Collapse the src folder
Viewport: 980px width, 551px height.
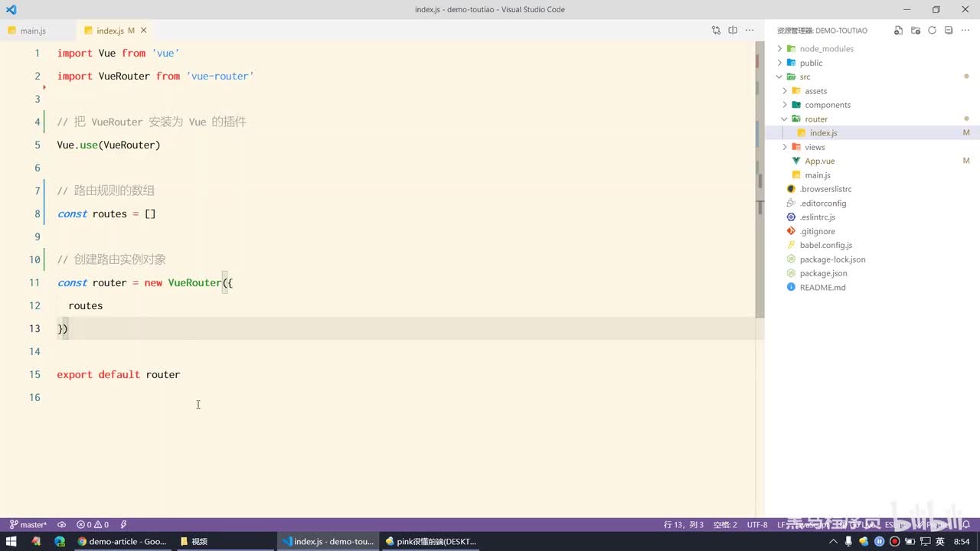point(872,77)
